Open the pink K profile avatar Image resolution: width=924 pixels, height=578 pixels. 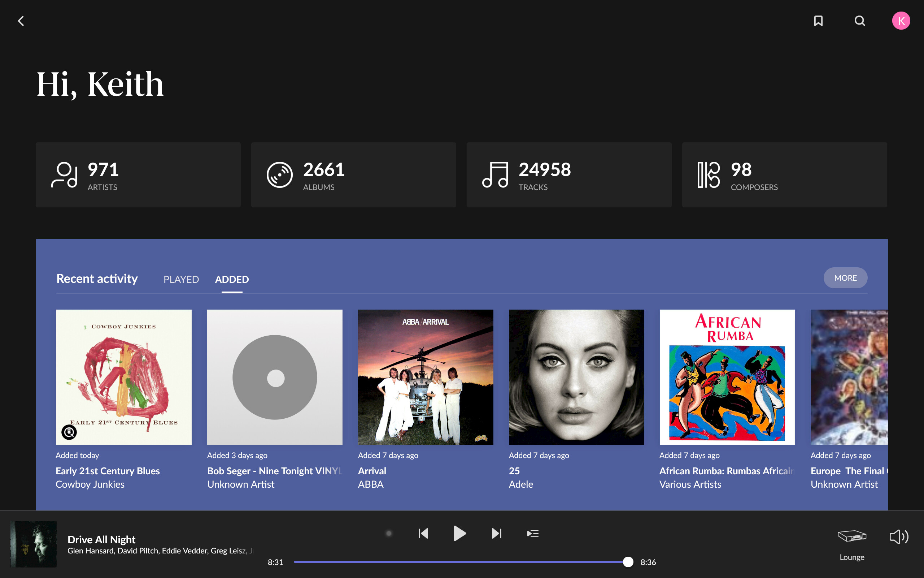coord(901,21)
